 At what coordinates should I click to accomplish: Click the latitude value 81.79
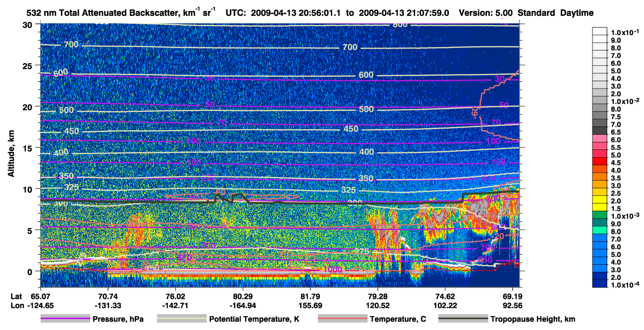coord(310,297)
